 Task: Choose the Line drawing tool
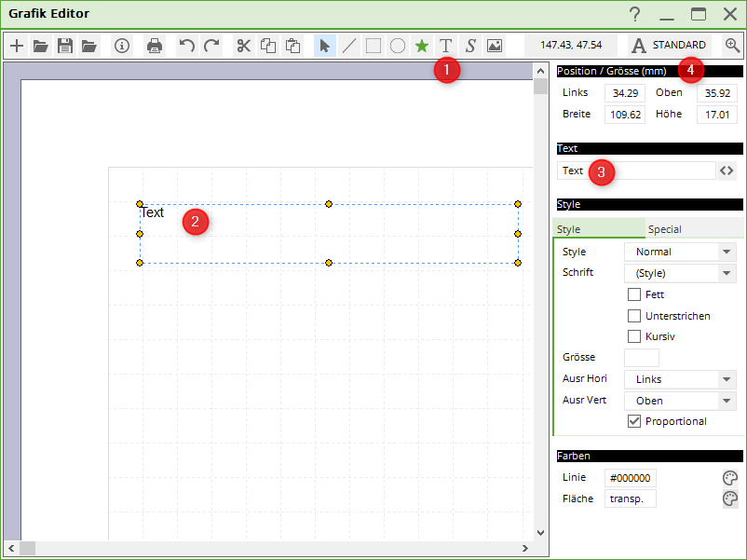click(349, 46)
